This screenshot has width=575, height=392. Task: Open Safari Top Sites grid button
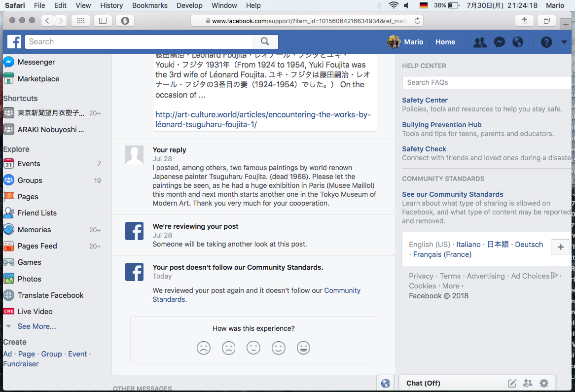coord(81,21)
